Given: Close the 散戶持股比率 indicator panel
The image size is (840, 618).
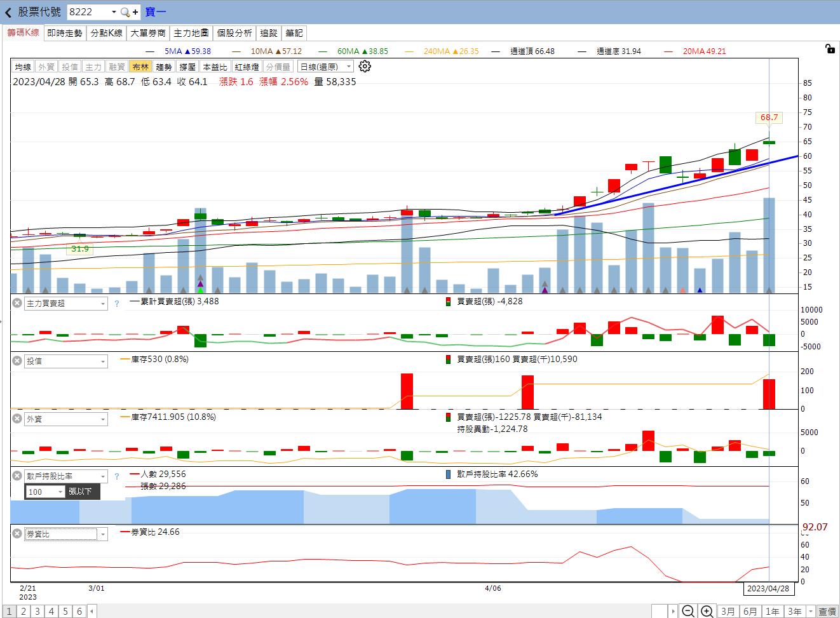Looking at the screenshot, I should tap(18, 476).
